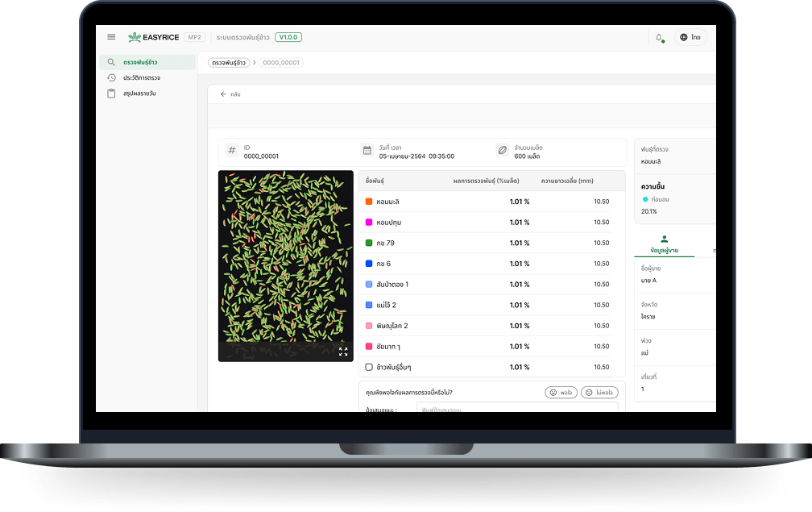Viewport: 812px width, 512px height.
Task: Click the ไม่พอใจ unsatisfied button
Action: pos(599,393)
